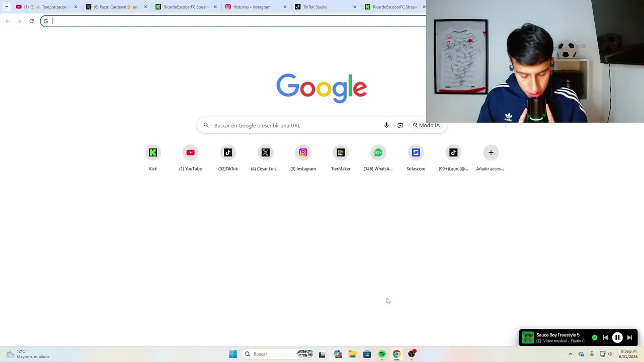Click the Google logo
This screenshot has width=644, height=362.
coord(321,88)
